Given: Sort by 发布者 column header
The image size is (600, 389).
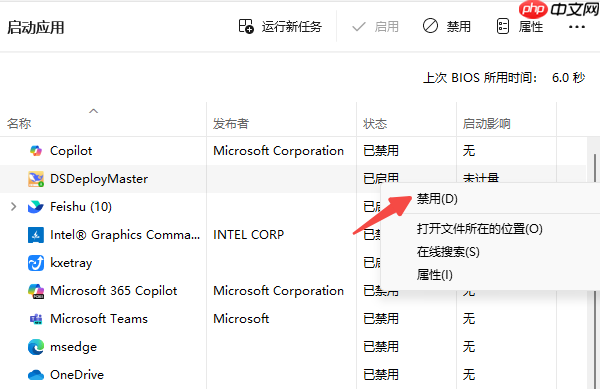Looking at the screenshot, I should [x=231, y=124].
